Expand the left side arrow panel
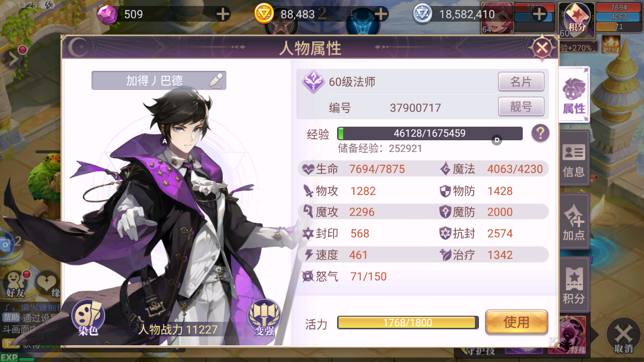The image size is (644, 362). (12, 59)
